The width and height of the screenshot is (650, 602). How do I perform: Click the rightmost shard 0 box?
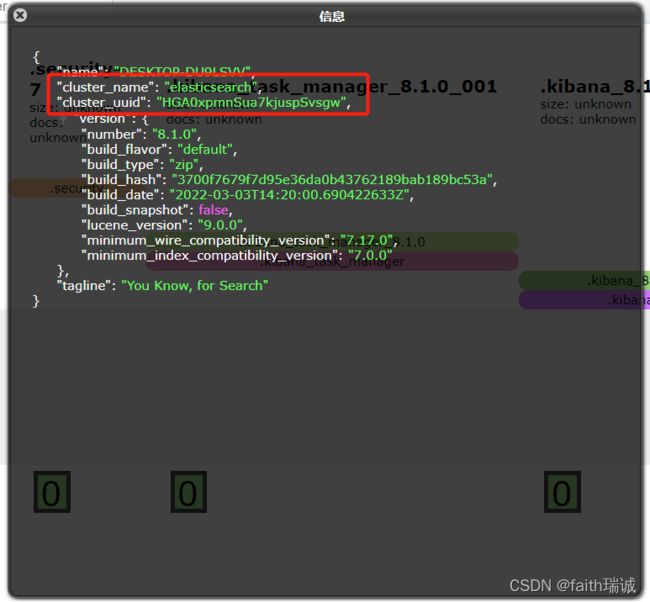562,492
